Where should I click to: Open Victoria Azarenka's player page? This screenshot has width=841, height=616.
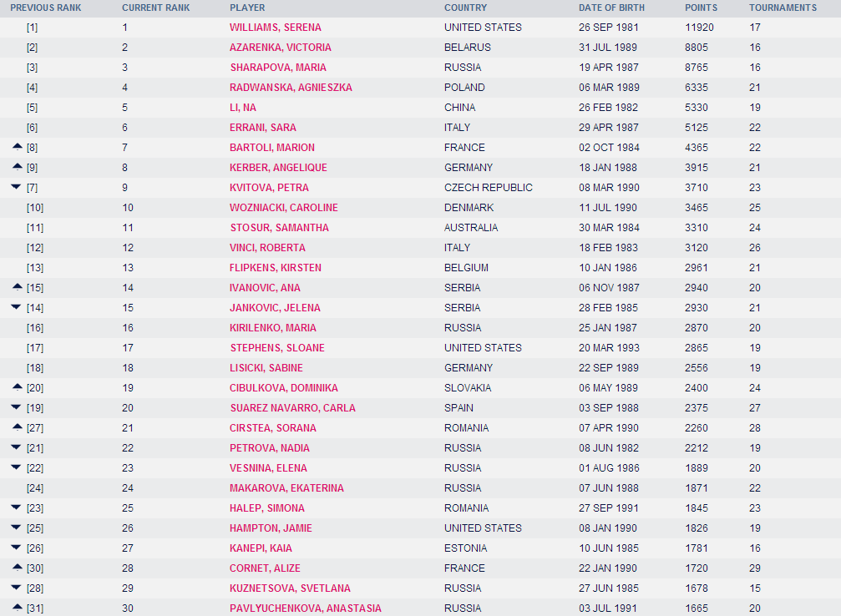pos(280,48)
